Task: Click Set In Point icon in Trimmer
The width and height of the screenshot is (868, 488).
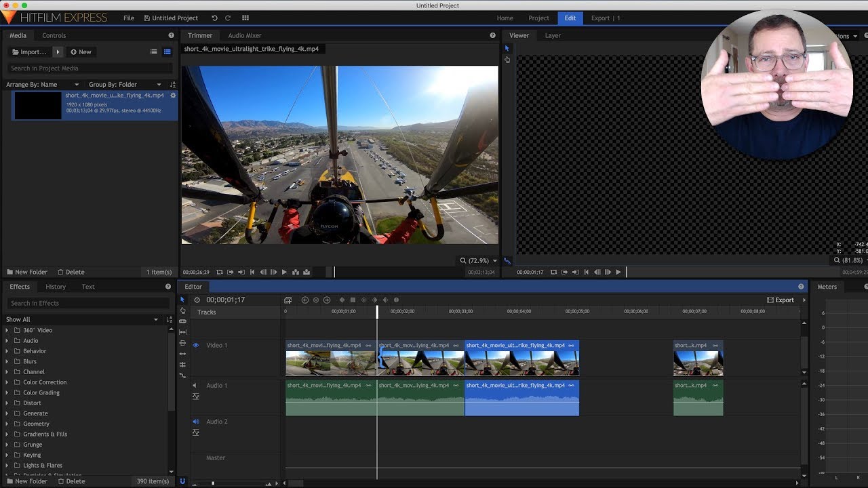Action: (x=231, y=272)
